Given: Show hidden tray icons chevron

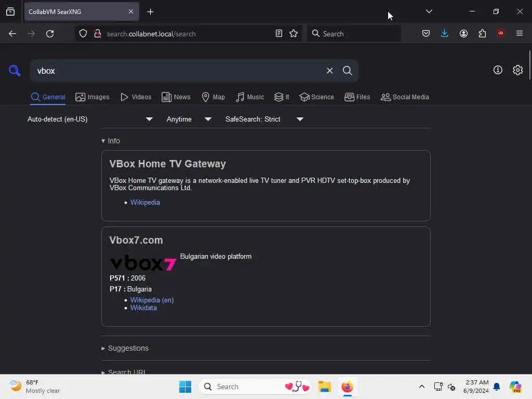Looking at the screenshot, I should 422,387.
